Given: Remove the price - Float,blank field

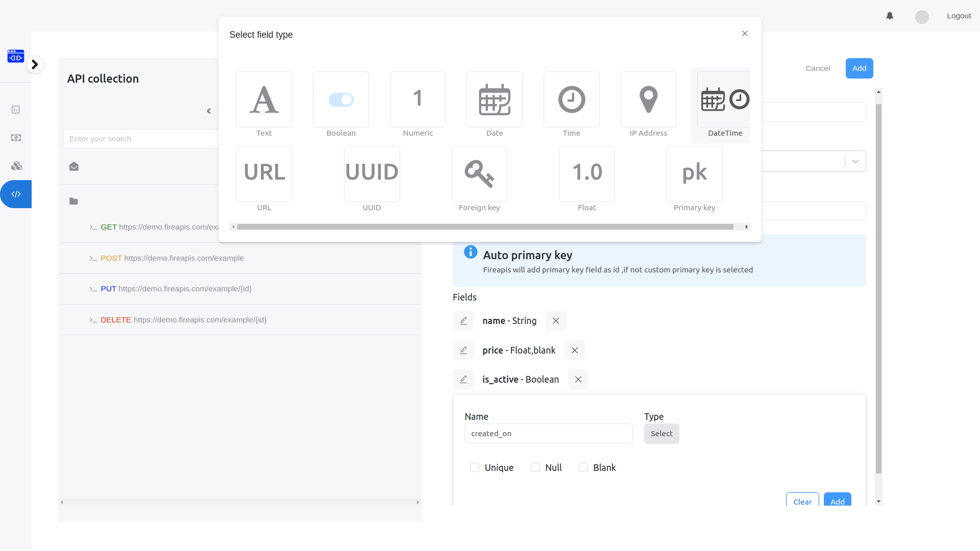Looking at the screenshot, I should point(575,350).
